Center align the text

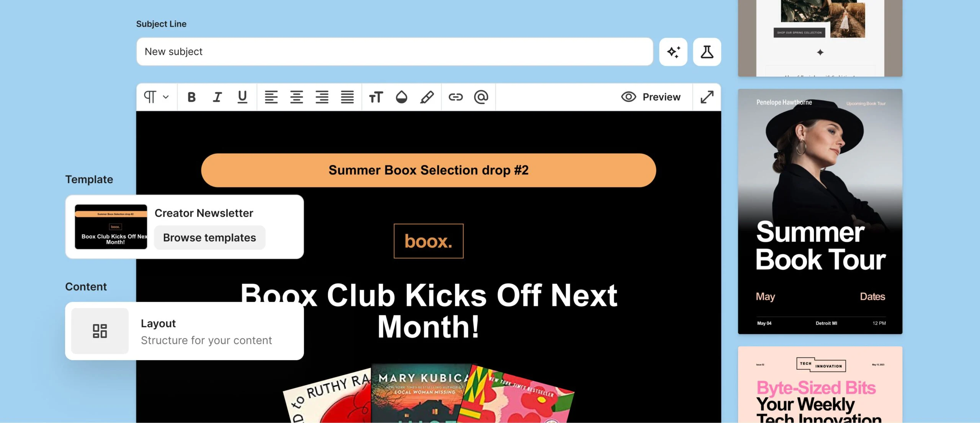point(297,97)
